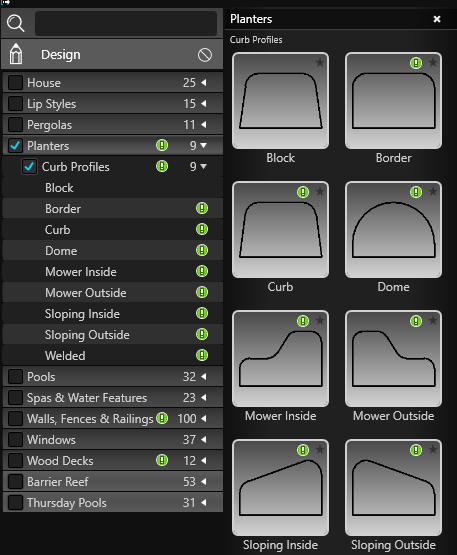Check the Windows checkbox
The width and height of the screenshot is (457, 555).
15,439
